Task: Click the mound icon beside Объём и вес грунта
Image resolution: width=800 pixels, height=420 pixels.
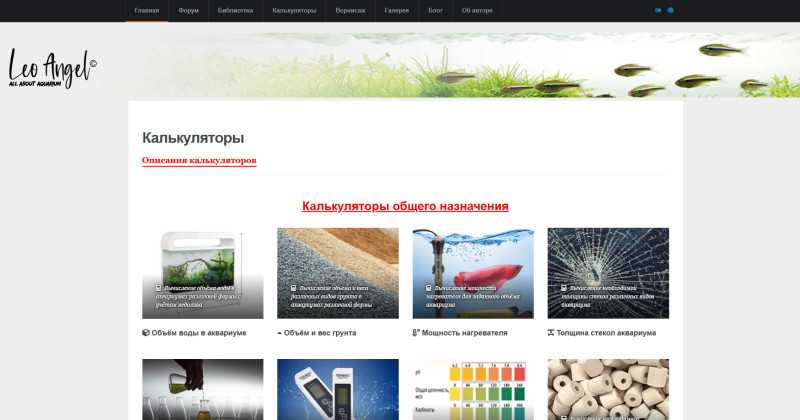Action: pos(280,333)
